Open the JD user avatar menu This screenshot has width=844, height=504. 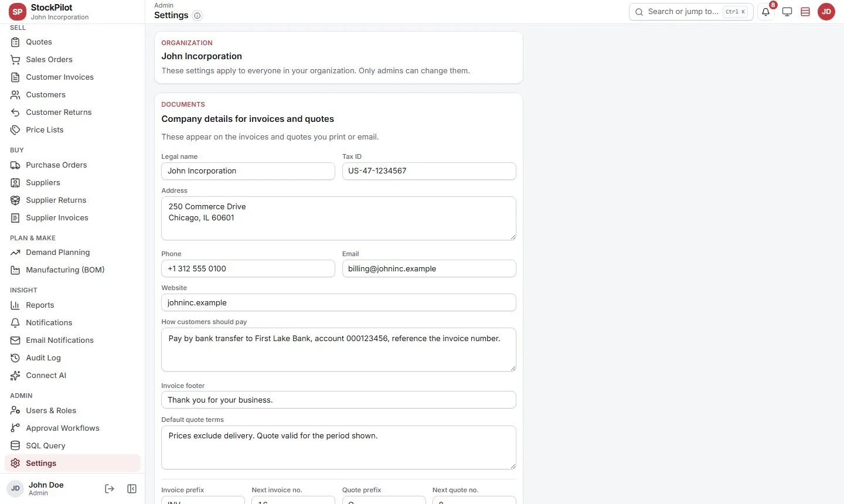tap(826, 12)
